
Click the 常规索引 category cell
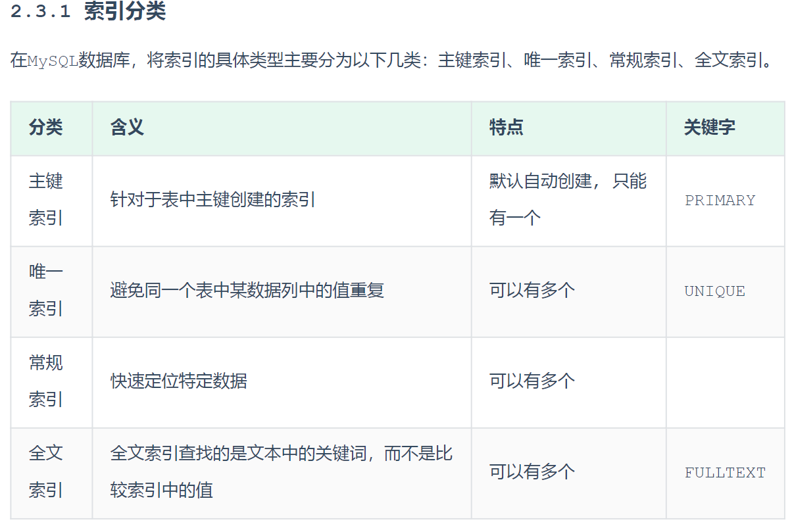point(46,381)
